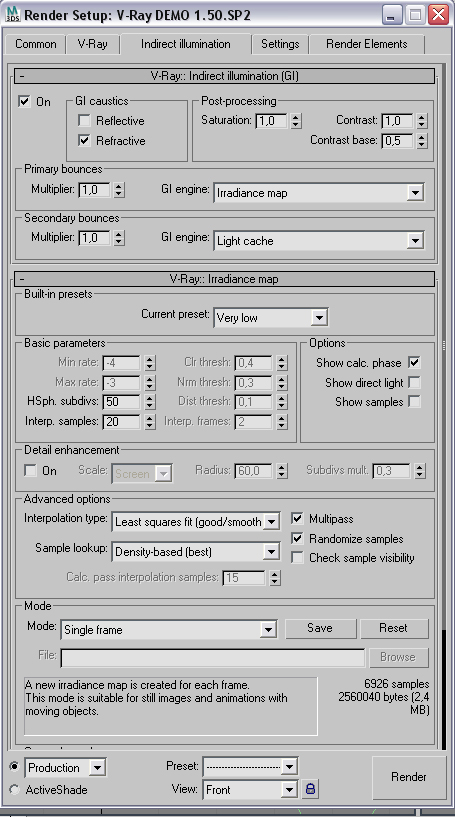Turn on Detail enhancement checkbox
455x817 pixels.
(x=31, y=471)
